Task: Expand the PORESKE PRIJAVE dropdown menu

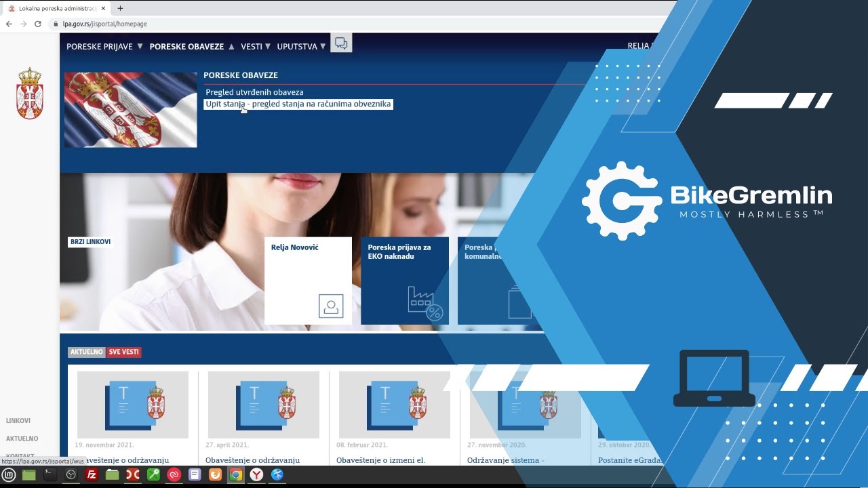Action: pos(104,47)
